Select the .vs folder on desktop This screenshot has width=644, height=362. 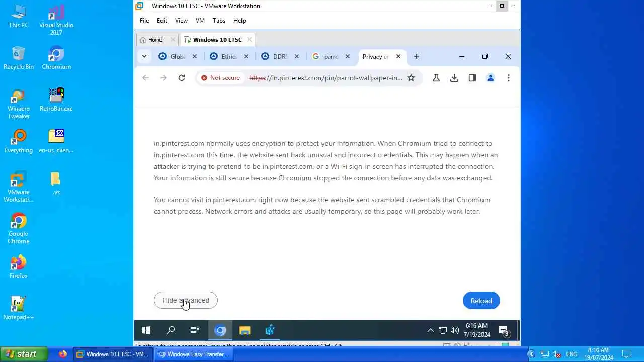click(x=56, y=183)
